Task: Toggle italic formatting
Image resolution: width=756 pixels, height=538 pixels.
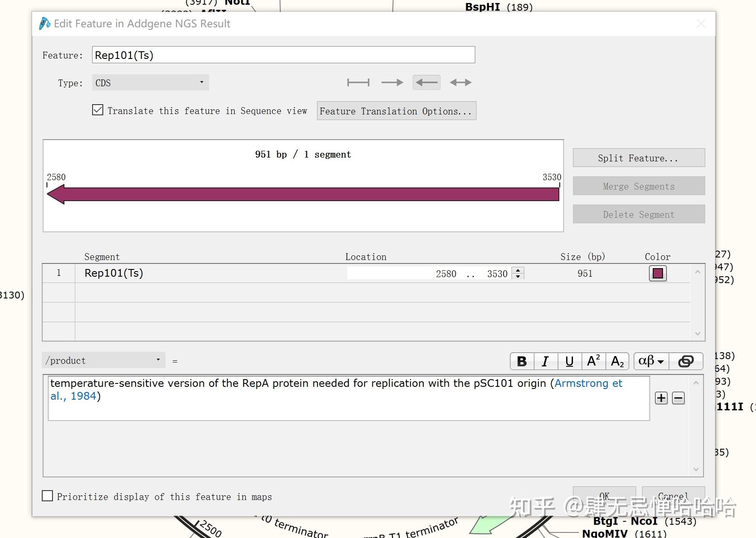Action: point(545,361)
